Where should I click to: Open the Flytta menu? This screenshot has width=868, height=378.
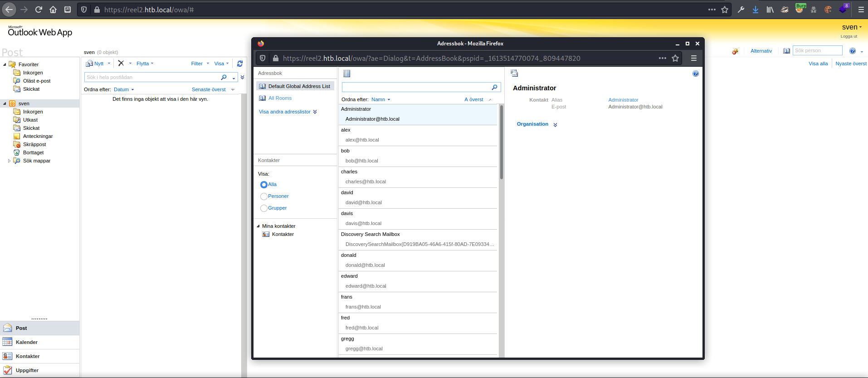pos(145,64)
